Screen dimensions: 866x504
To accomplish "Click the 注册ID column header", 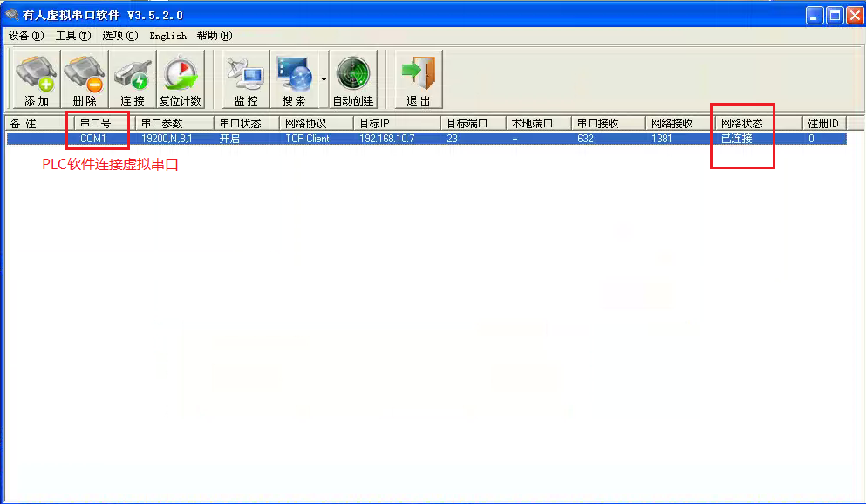I will [x=822, y=124].
